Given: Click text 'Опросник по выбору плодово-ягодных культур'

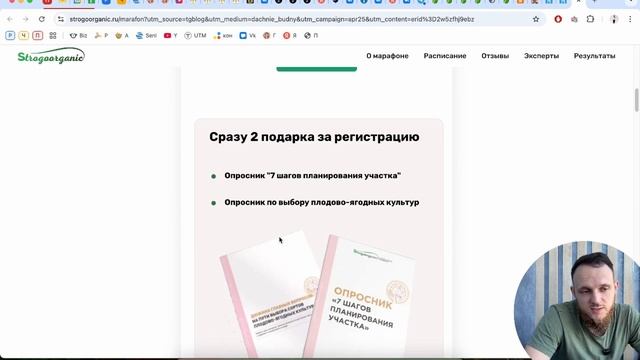Looking at the screenshot, I should tap(322, 202).
